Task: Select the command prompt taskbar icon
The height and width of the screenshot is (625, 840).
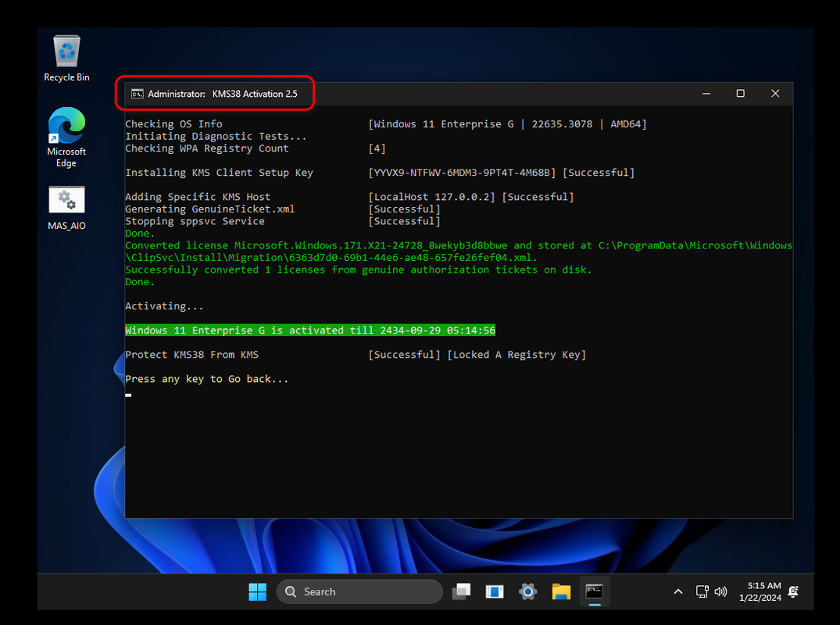Action: [x=595, y=591]
